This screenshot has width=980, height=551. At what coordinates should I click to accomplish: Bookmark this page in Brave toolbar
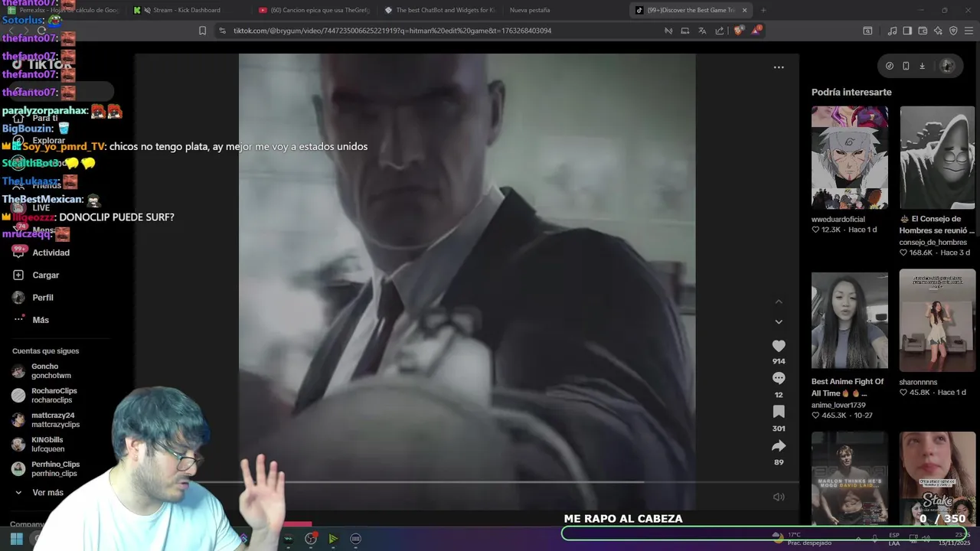202,31
